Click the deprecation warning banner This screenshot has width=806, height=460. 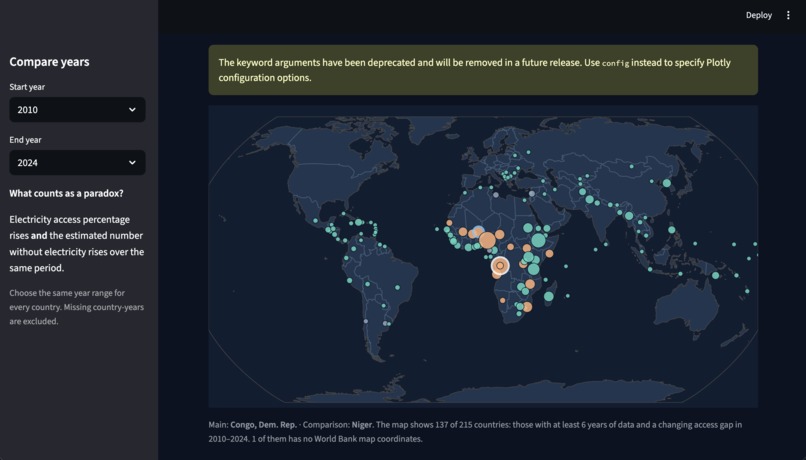tap(483, 70)
